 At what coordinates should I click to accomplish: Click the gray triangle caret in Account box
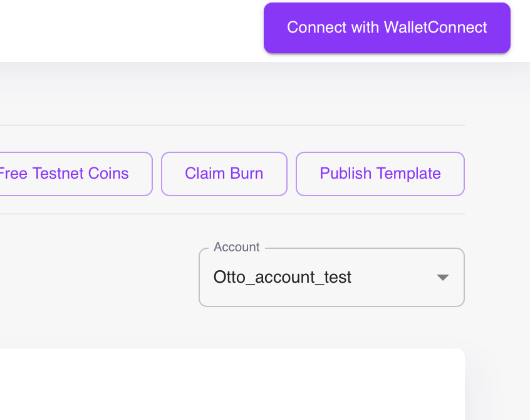click(443, 278)
